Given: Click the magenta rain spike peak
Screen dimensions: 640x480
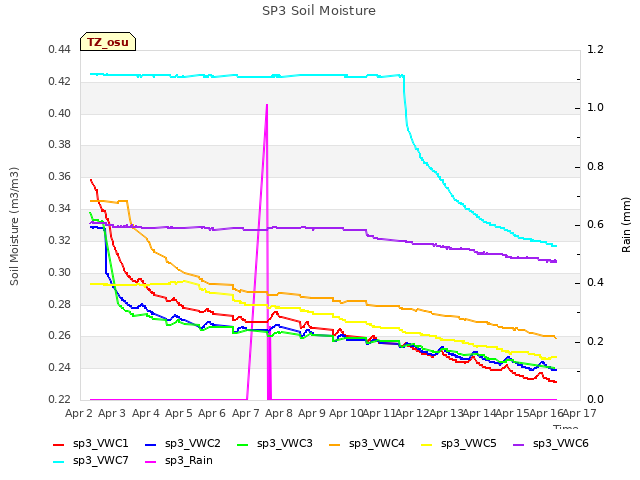Looking at the screenshot, I should click(x=267, y=105).
